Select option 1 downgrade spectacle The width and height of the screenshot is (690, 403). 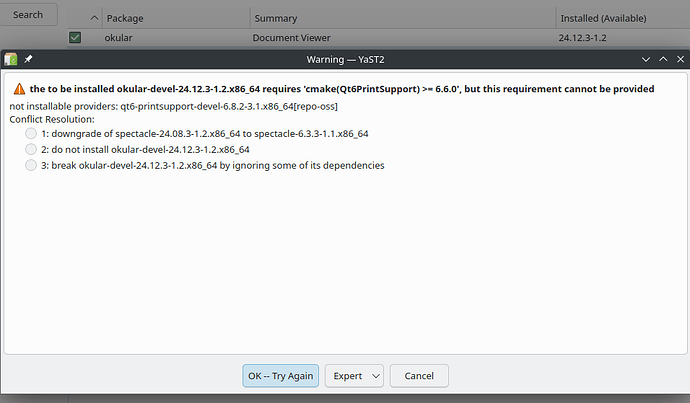pos(31,133)
